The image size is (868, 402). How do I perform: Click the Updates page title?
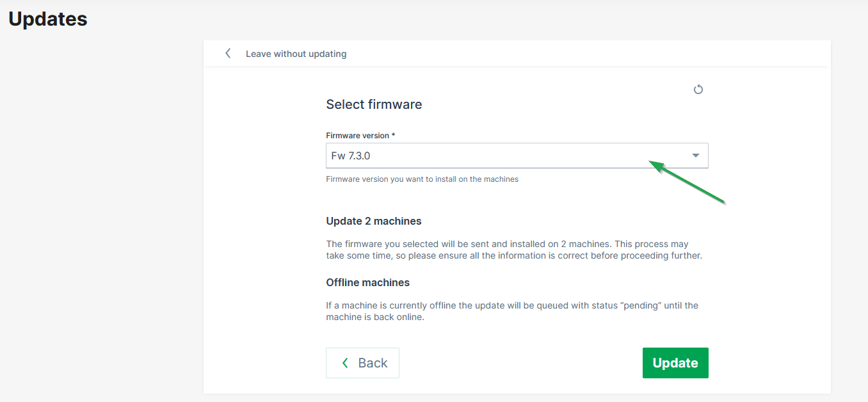pos(48,19)
